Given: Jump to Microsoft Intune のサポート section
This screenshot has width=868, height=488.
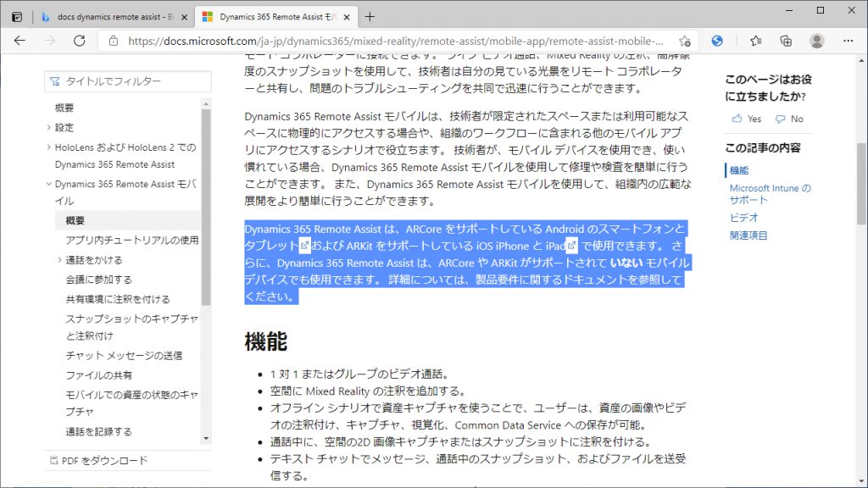Looking at the screenshot, I should 770,194.
